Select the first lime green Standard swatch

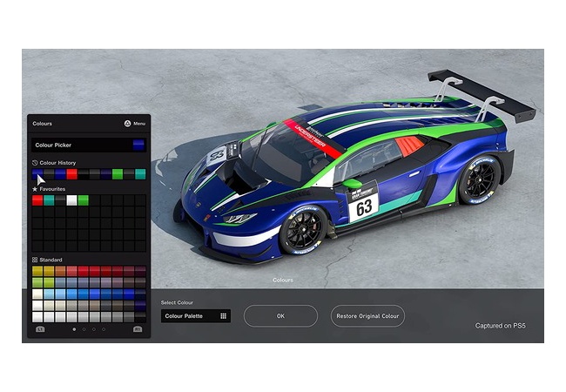[37, 282]
